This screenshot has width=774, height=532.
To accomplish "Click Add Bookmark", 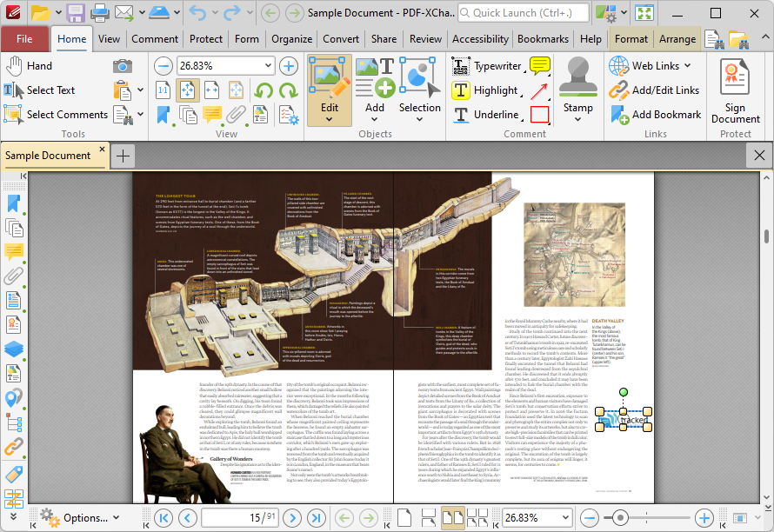I will (655, 115).
